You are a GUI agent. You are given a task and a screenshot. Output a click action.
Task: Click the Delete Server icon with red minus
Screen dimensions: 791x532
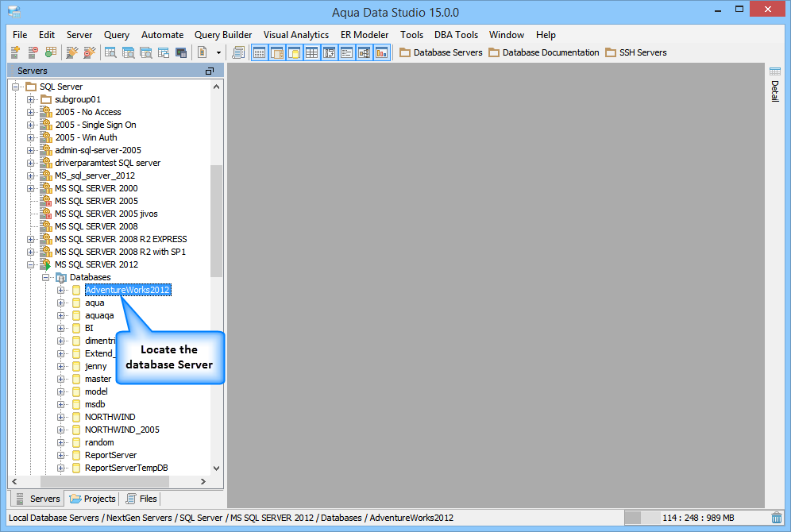[x=33, y=52]
